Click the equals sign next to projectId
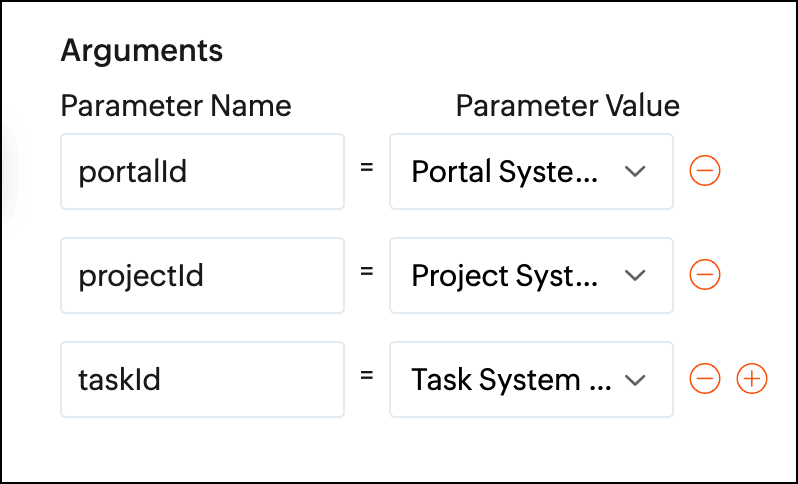Image resolution: width=798 pixels, height=484 pixels. pyautogui.click(x=367, y=273)
